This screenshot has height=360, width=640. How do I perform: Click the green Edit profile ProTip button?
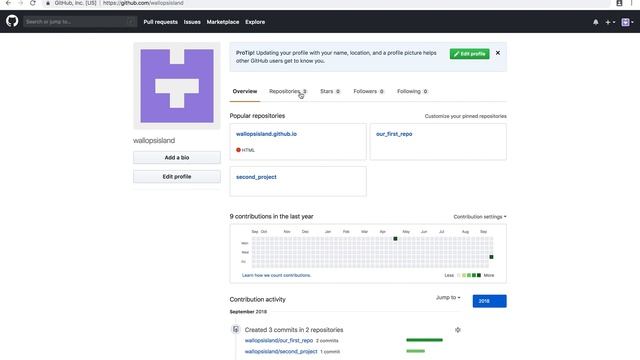[x=469, y=54]
